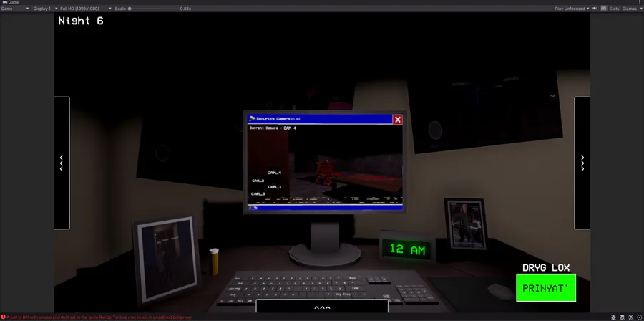Click the second crossed-out status bar icon
This screenshot has height=321, width=644.
(622, 317)
